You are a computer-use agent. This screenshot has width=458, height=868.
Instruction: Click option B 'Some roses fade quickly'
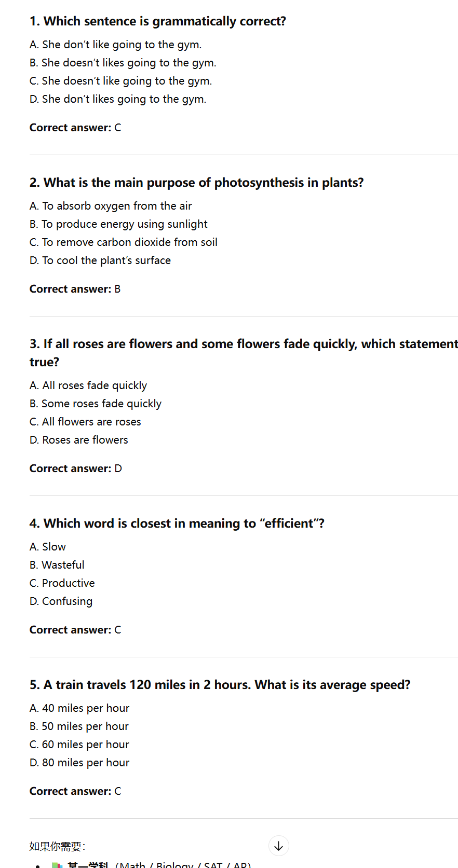click(x=96, y=404)
